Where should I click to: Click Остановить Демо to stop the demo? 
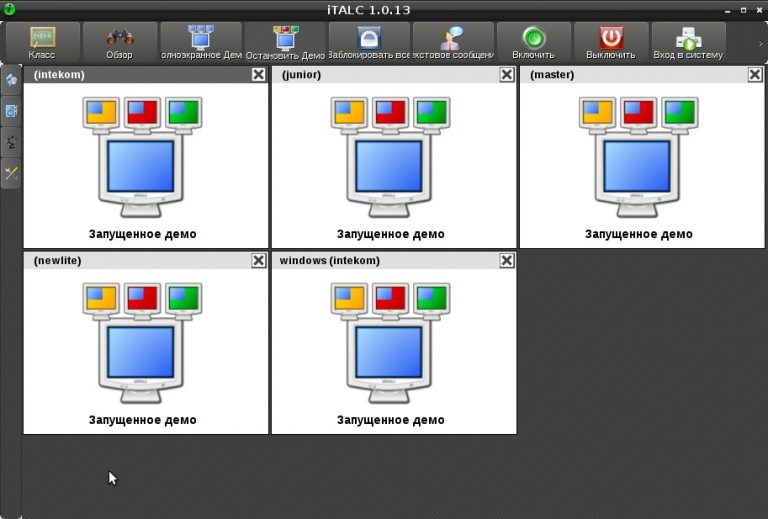285,42
